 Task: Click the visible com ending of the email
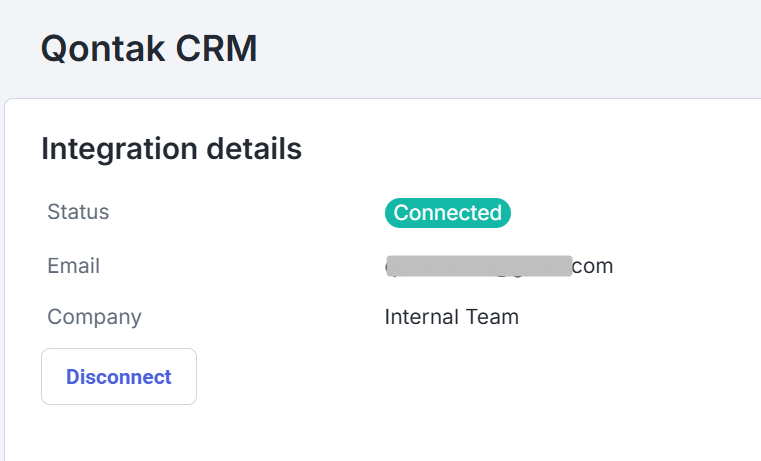pos(593,266)
